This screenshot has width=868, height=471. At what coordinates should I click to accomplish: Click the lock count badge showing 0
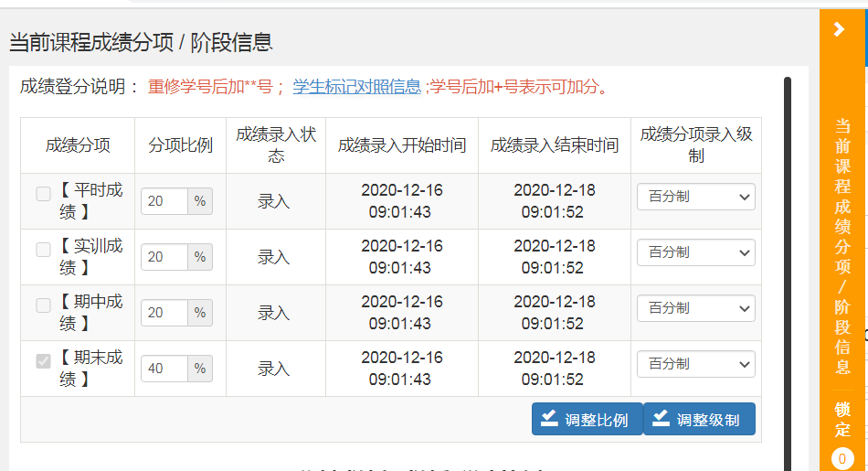tap(842, 460)
